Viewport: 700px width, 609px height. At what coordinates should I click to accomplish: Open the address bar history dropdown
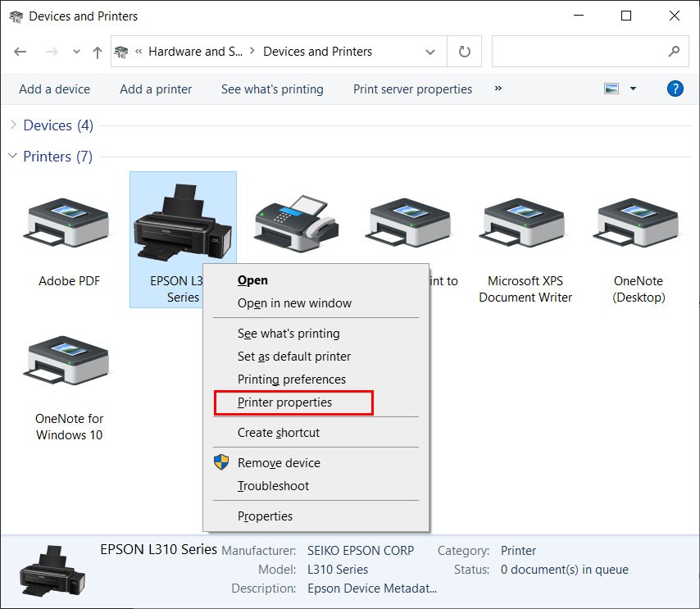point(430,52)
